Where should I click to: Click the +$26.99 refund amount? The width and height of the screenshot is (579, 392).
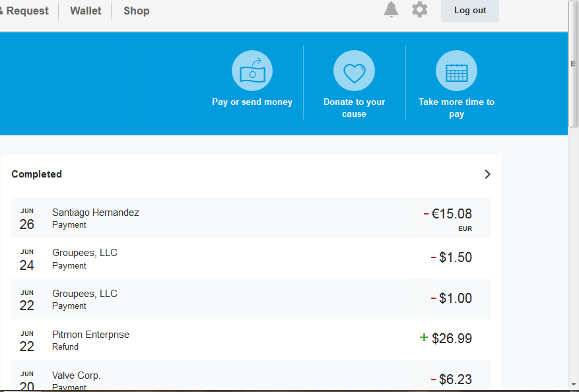pos(446,338)
